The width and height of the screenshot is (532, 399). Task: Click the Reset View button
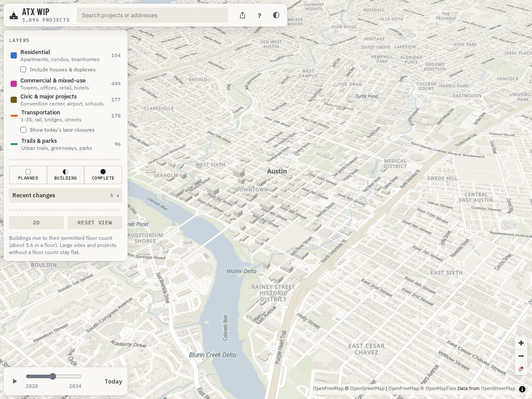click(95, 223)
